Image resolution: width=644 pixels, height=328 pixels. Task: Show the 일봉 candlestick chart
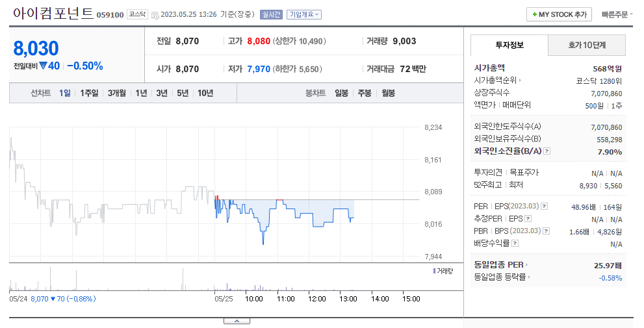(x=341, y=93)
